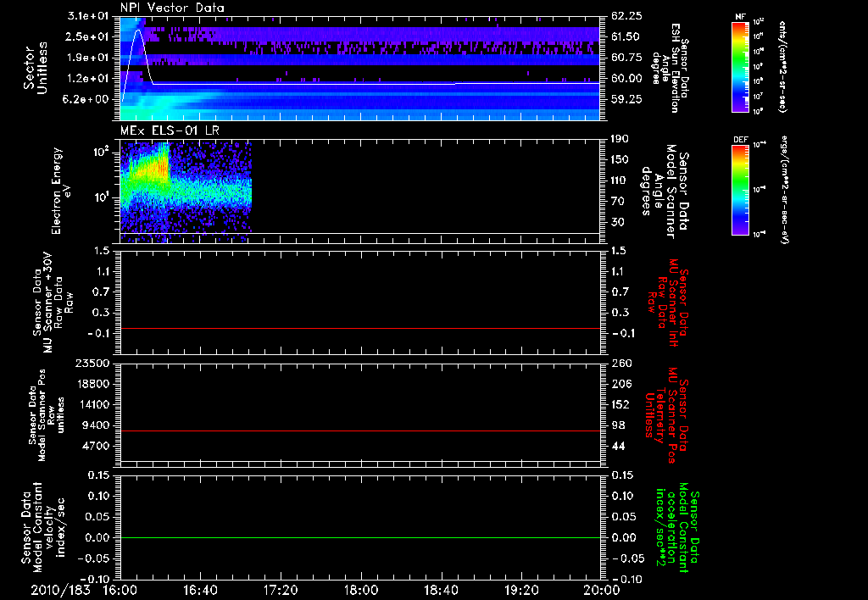Click the 23500 scanner position tick label
The height and width of the screenshot is (600, 868).
(x=92, y=364)
